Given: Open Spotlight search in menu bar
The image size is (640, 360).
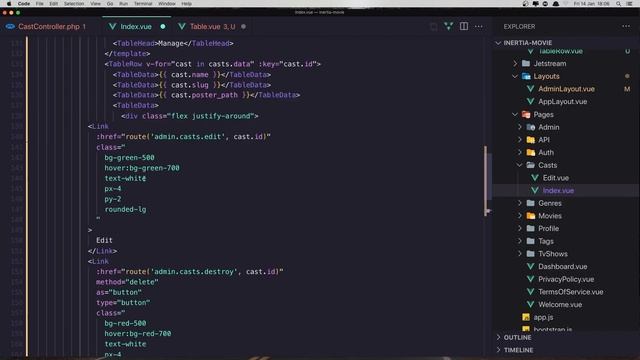Looking at the screenshot, I should [619, 4].
